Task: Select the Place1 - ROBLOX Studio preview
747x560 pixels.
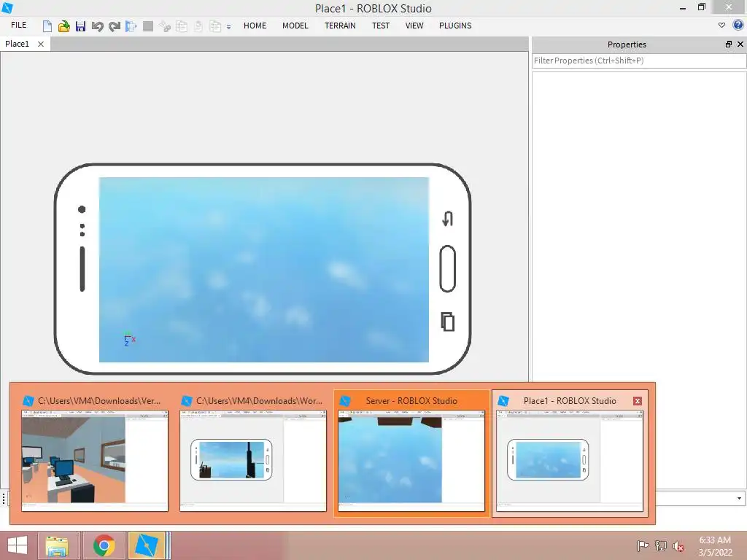Action: (x=570, y=452)
